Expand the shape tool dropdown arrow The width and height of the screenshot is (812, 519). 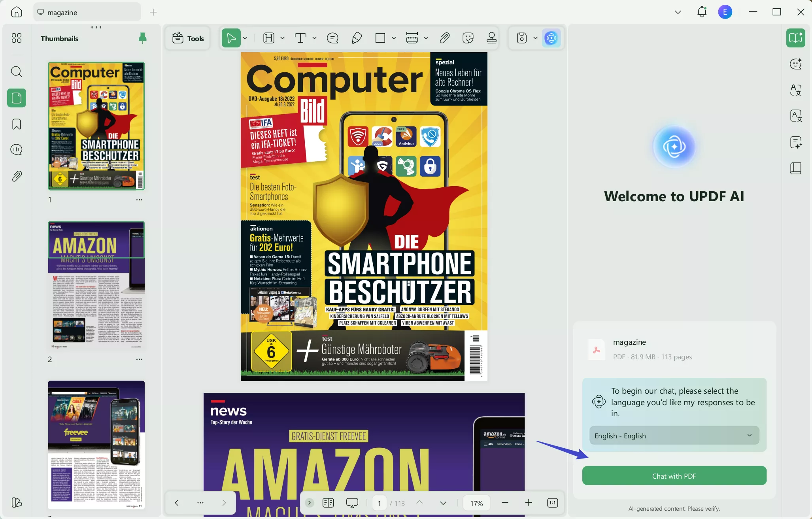pos(394,38)
